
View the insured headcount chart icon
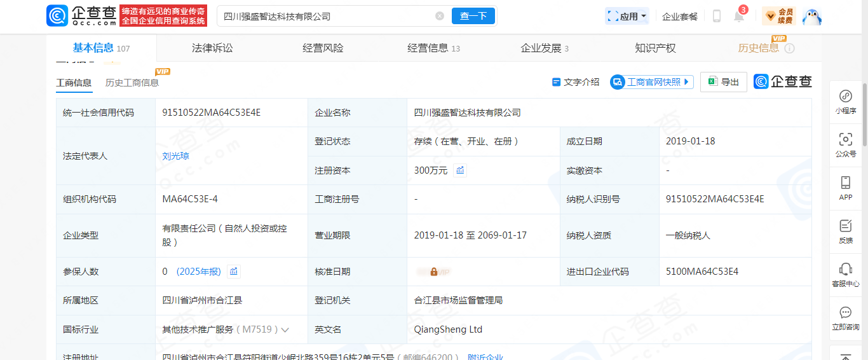(x=234, y=272)
